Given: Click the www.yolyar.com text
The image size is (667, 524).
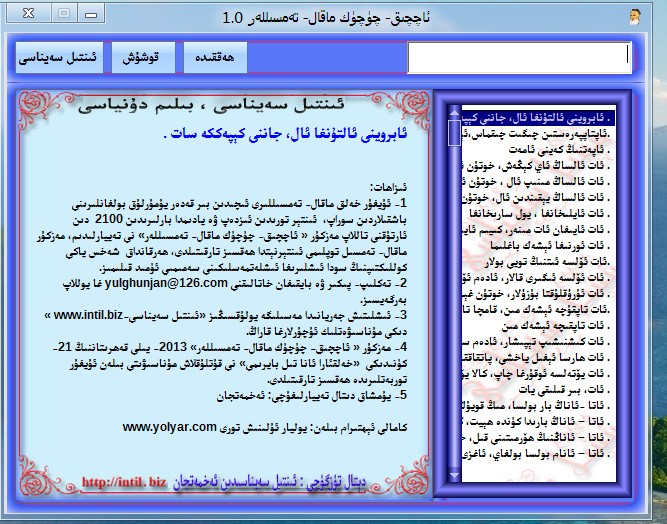Looking at the screenshot, I should 170,427.
